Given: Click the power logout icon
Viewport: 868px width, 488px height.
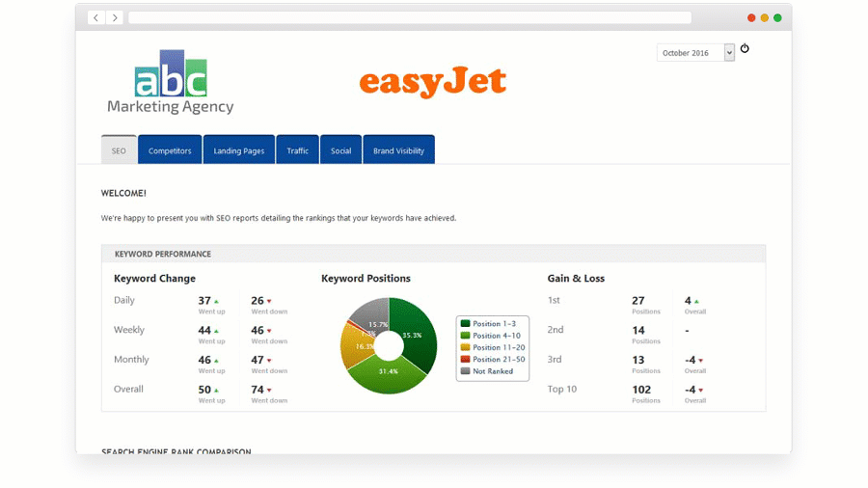Looking at the screenshot, I should click(745, 48).
